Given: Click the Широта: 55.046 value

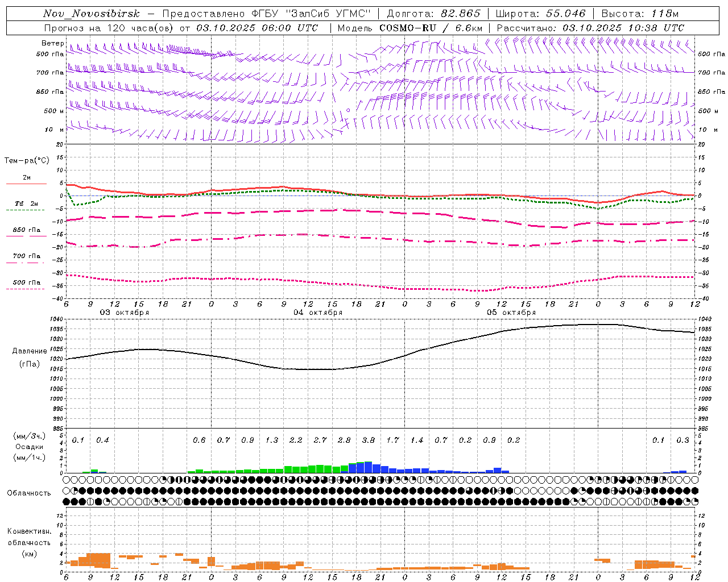Looking at the screenshot, I should tap(540, 14).
